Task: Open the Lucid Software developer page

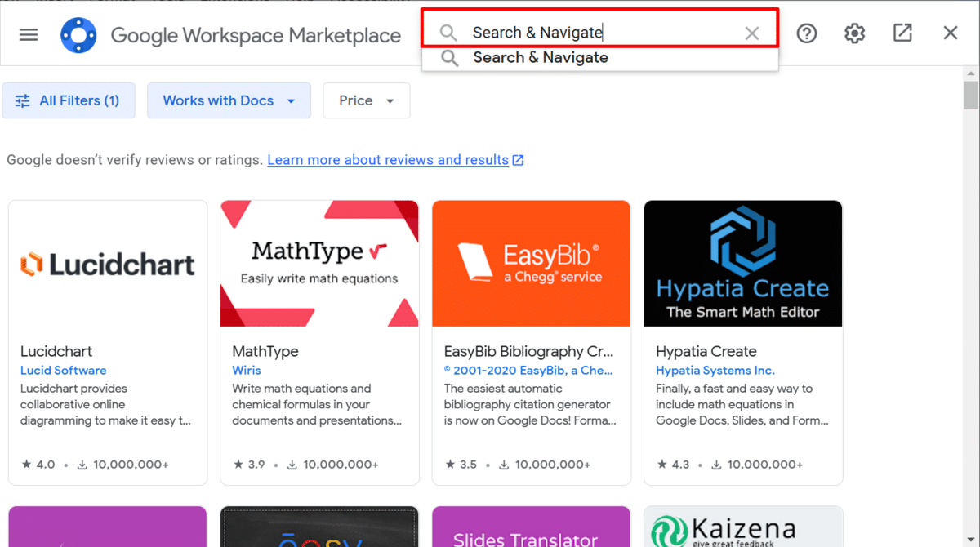Action: point(63,370)
